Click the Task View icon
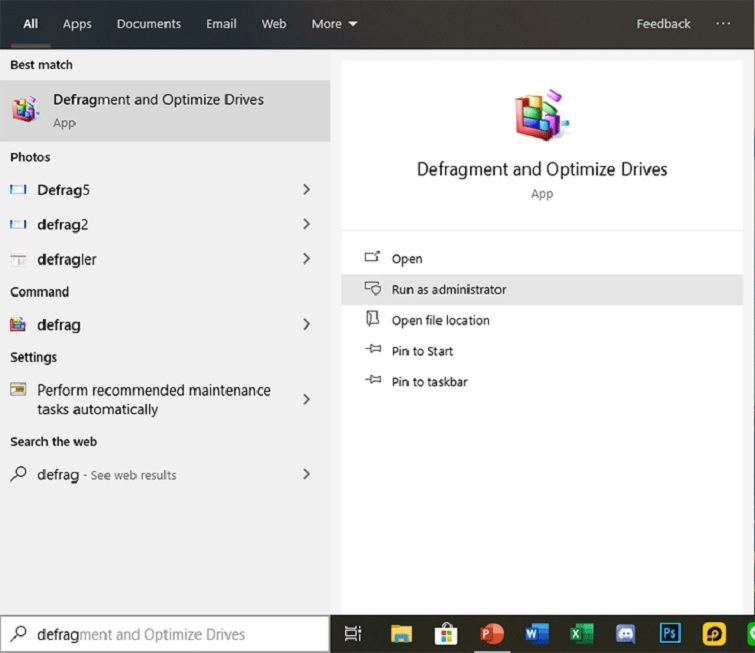Viewport: 755px width, 653px height. coord(353,634)
